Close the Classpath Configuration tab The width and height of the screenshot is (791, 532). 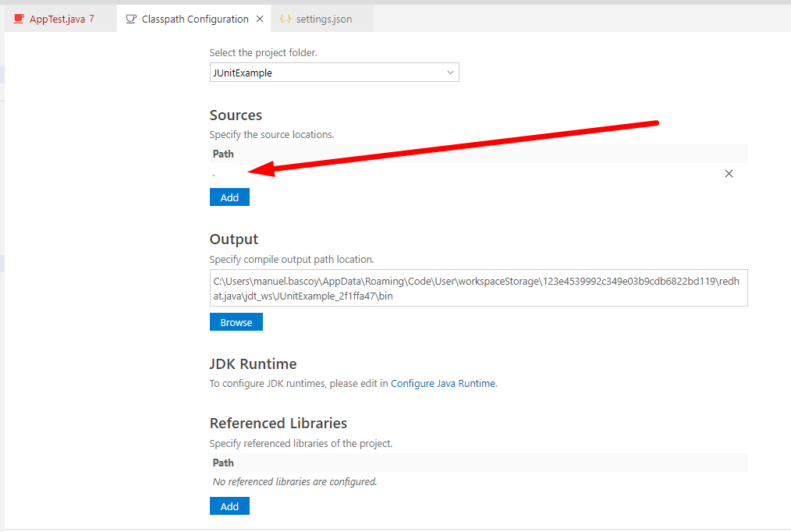click(x=260, y=19)
